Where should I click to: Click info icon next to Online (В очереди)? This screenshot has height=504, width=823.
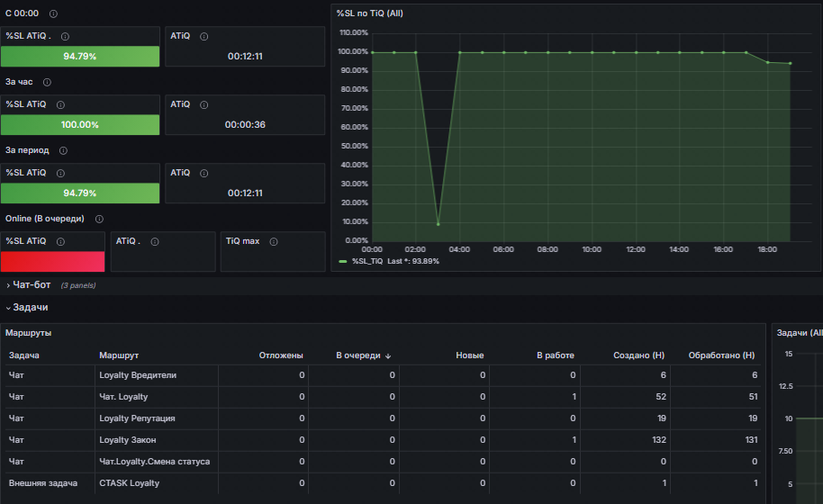pos(99,219)
